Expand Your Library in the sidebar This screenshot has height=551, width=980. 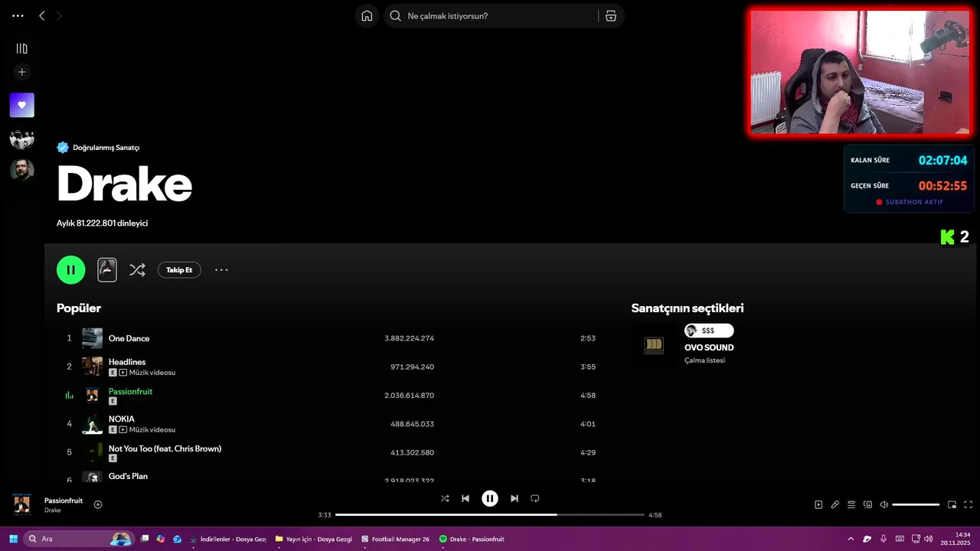[x=21, y=48]
